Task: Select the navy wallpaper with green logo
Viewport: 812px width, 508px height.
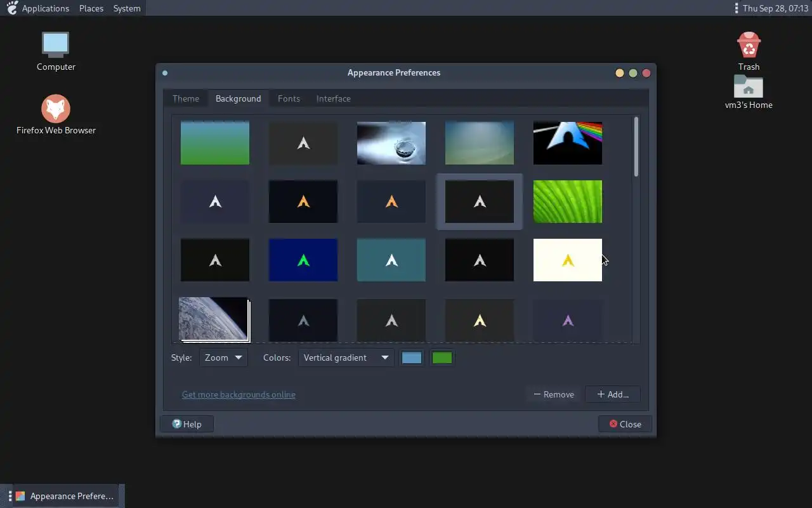Action: (x=303, y=260)
